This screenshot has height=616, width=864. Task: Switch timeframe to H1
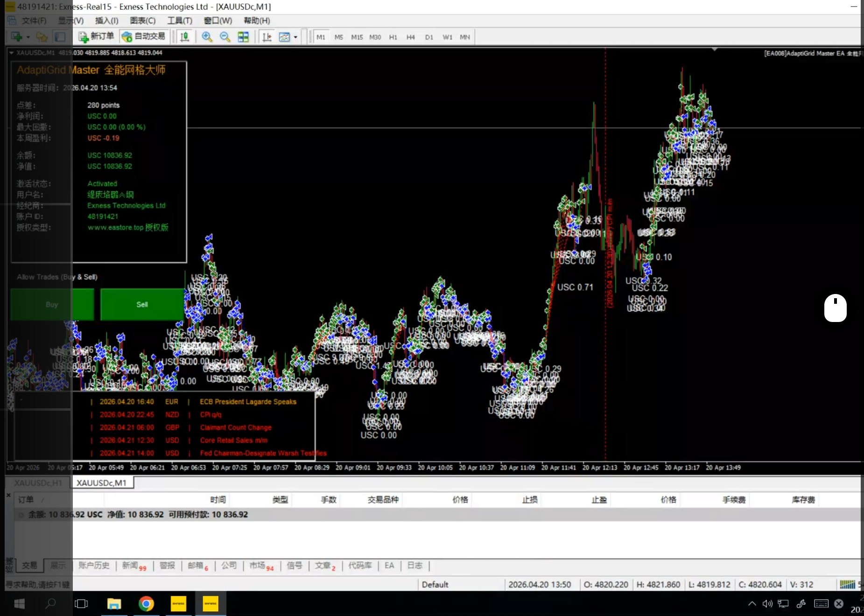click(x=393, y=37)
